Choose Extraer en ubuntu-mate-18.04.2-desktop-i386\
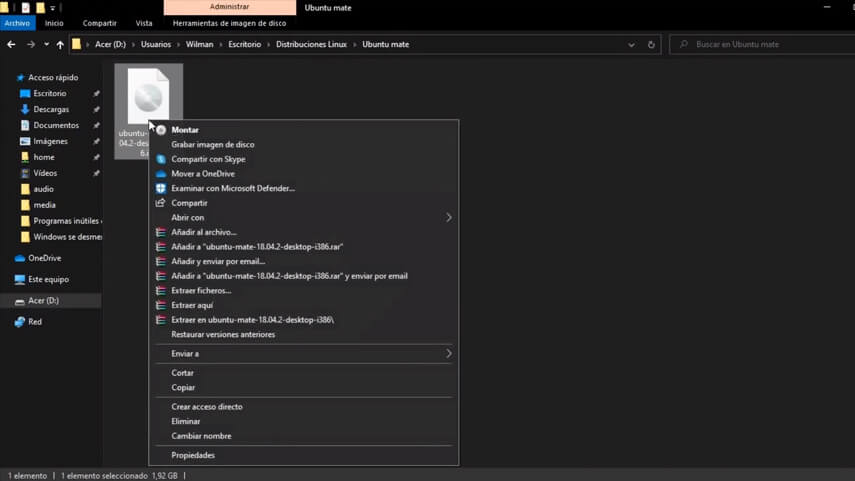The height and width of the screenshot is (481, 855). pyautogui.click(x=252, y=320)
